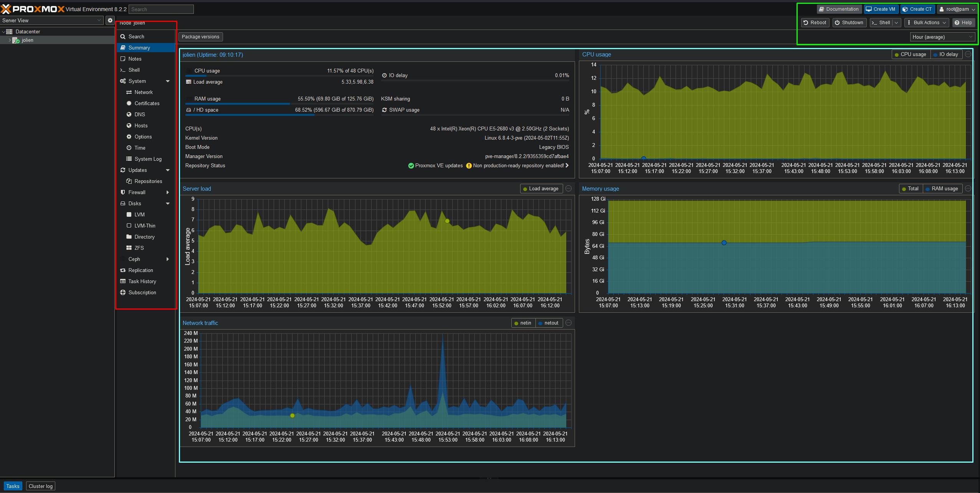The image size is (980, 493).
Task: Open the Repositories page
Action: 146,181
